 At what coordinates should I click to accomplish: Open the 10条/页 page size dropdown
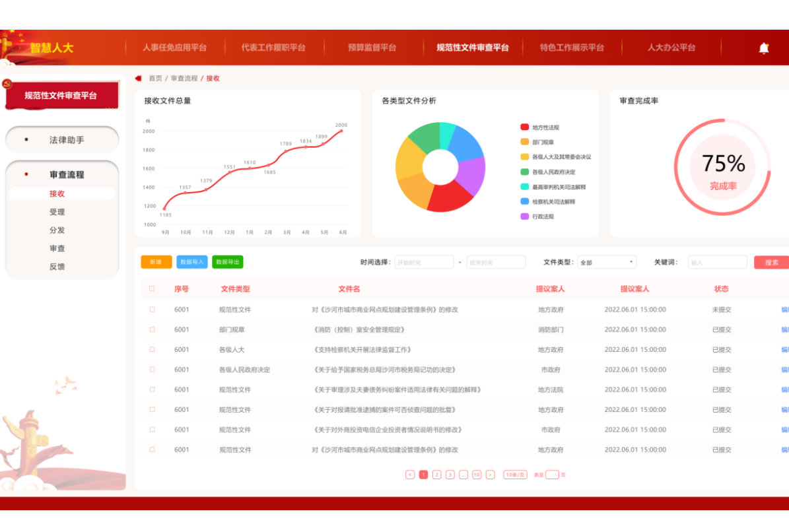(515, 475)
